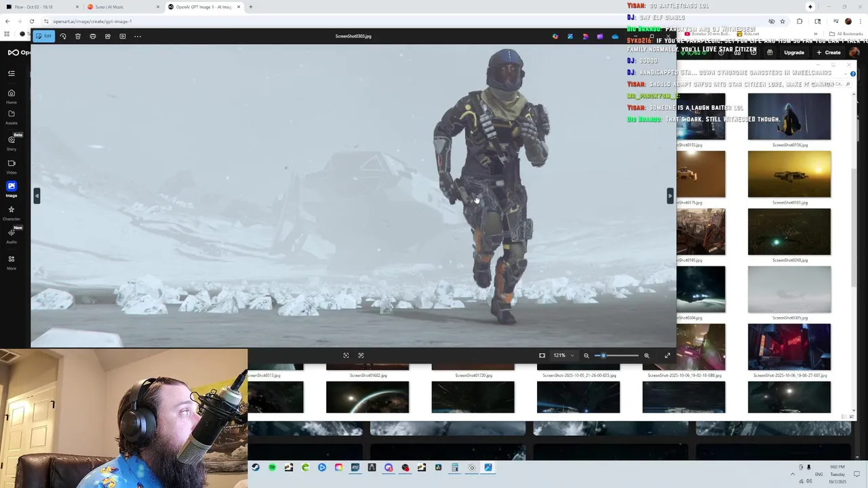Open a new browser tab

(x=251, y=7)
